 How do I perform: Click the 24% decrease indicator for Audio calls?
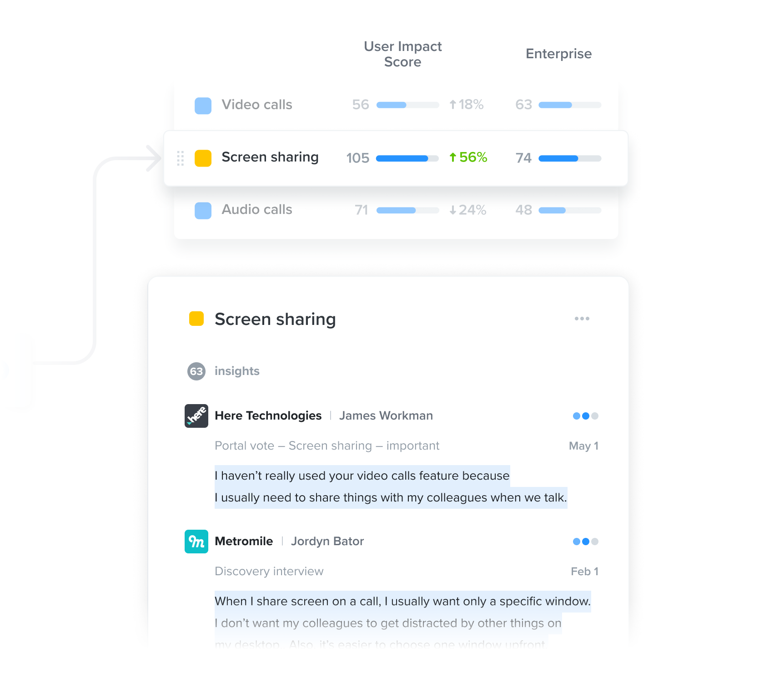pyautogui.click(x=468, y=210)
